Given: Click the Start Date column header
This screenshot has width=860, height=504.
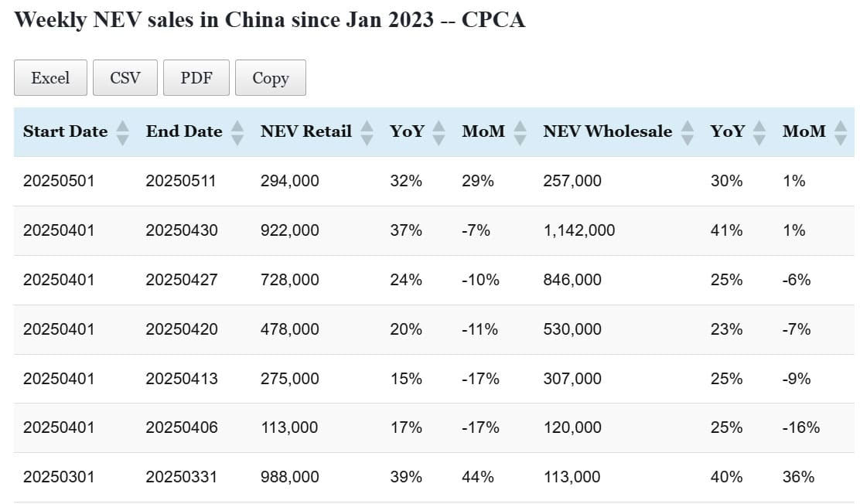Looking at the screenshot, I should click(x=65, y=131).
